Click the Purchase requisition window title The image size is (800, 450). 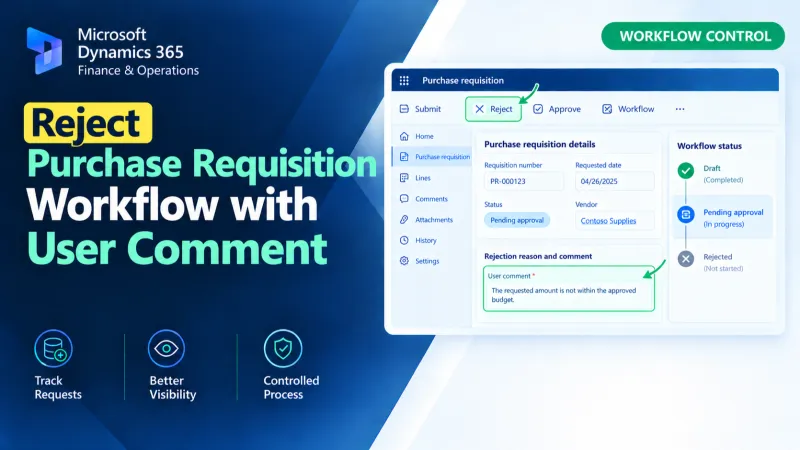pos(463,81)
